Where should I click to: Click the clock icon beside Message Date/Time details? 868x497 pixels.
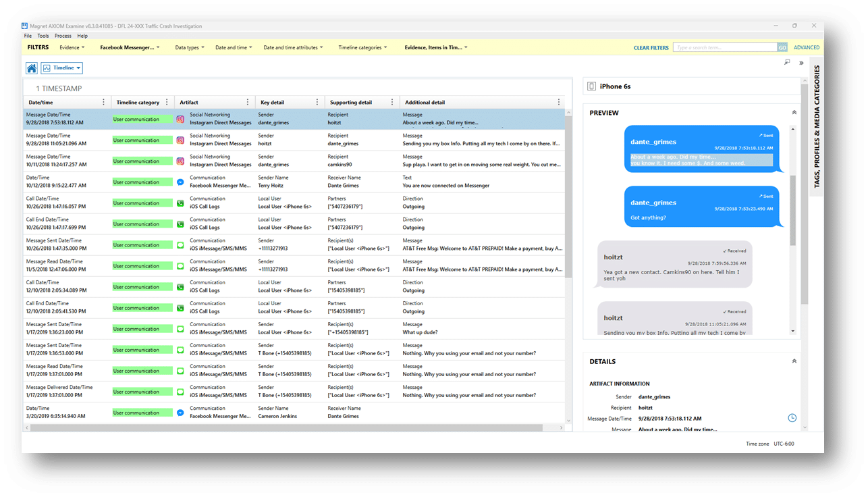[x=792, y=419]
